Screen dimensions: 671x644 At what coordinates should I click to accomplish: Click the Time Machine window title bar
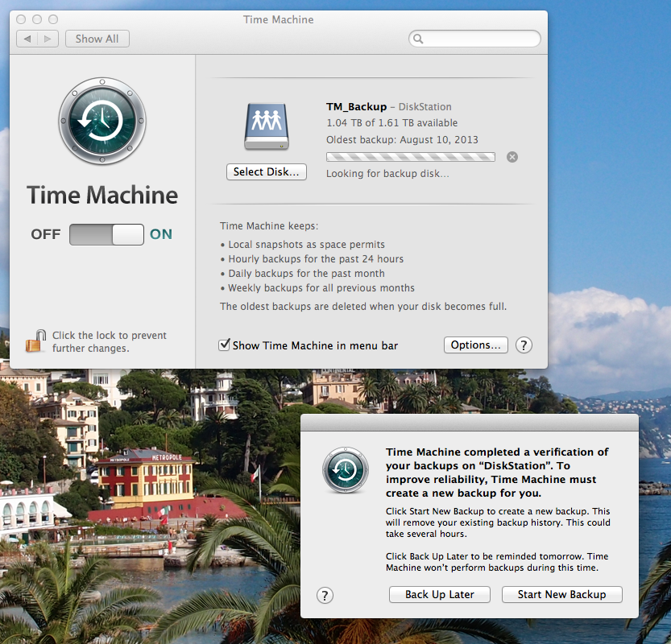pyautogui.click(x=278, y=19)
